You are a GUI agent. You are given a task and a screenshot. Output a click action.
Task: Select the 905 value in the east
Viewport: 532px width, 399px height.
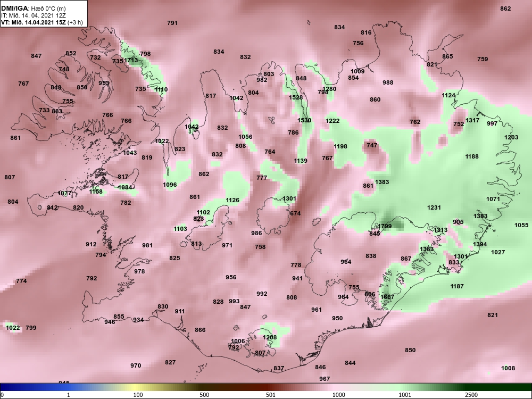[458, 222]
